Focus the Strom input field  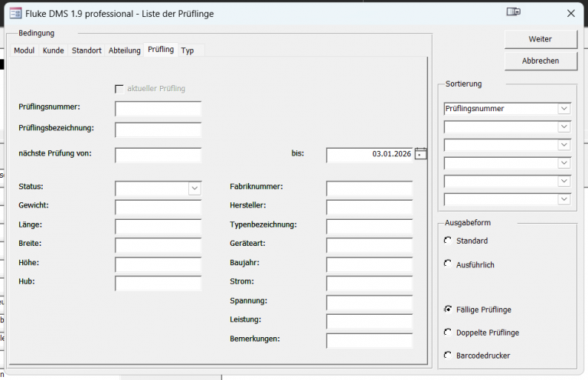point(369,283)
